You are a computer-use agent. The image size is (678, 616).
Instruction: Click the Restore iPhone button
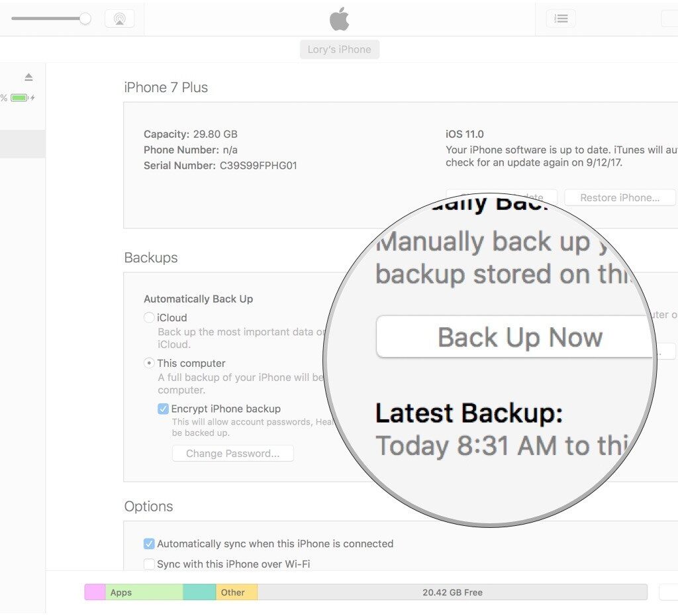click(619, 197)
